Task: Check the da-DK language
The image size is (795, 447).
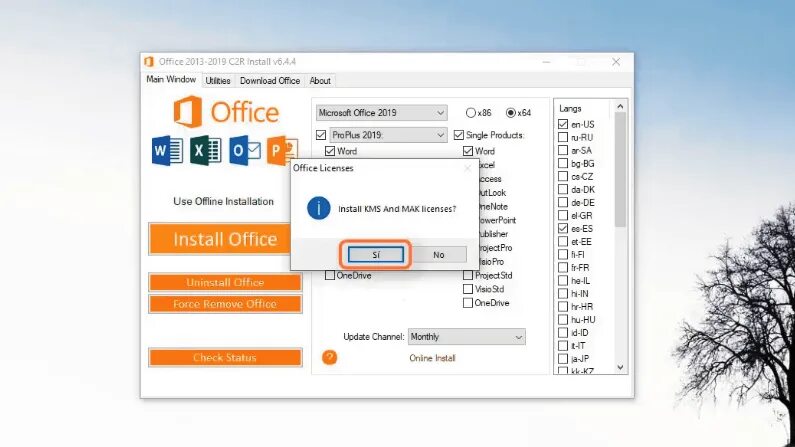Action: [563, 190]
